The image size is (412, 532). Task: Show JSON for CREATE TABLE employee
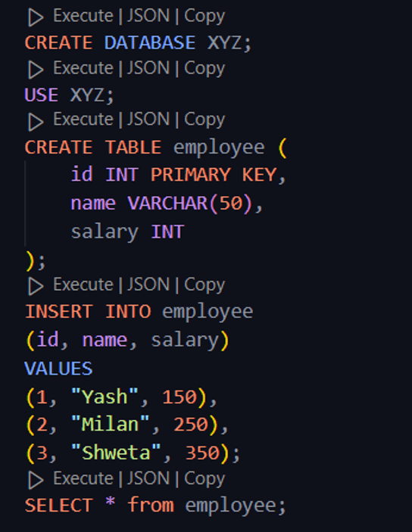click(148, 120)
